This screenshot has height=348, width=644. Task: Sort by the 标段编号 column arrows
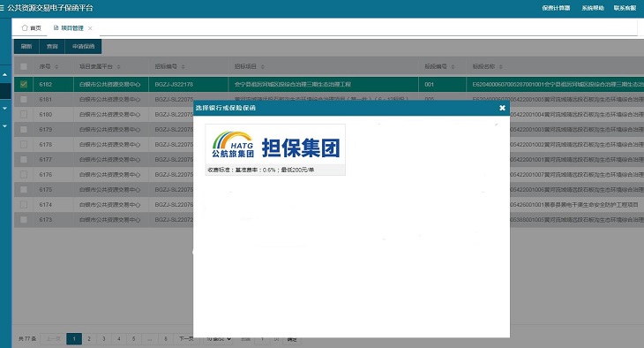[453, 66]
